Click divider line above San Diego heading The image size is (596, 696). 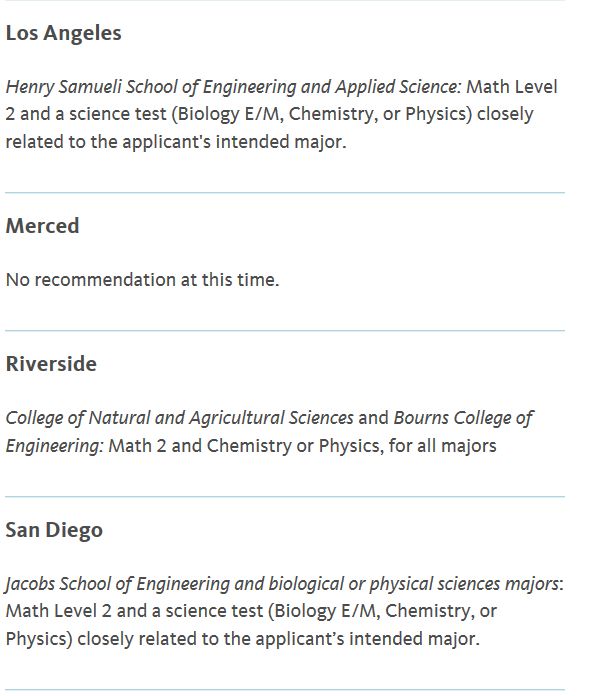(x=285, y=497)
